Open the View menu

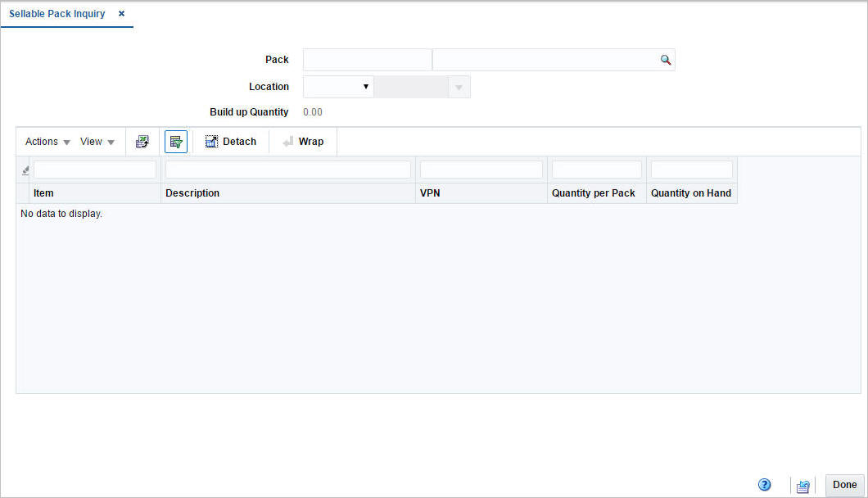click(93, 141)
